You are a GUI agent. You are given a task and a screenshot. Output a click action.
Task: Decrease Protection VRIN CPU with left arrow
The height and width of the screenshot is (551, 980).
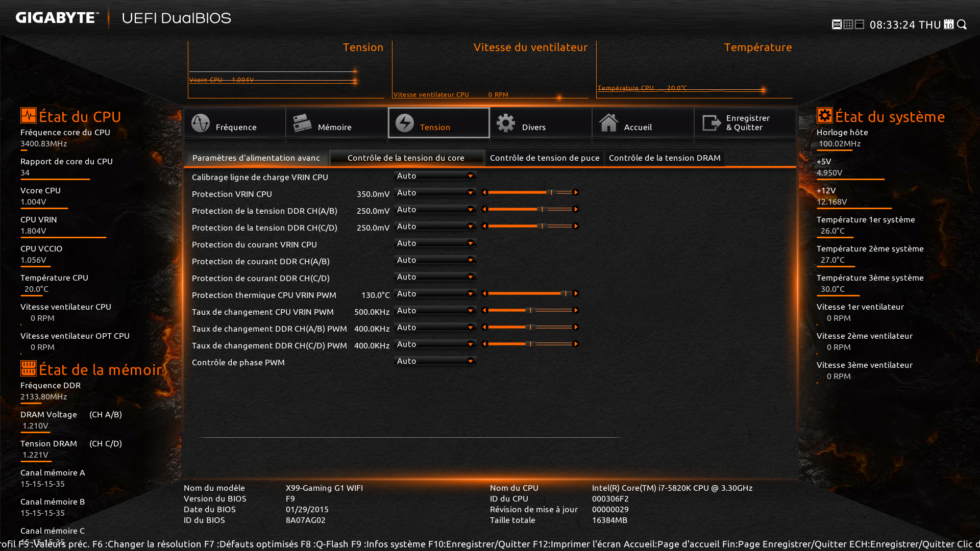pyautogui.click(x=484, y=192)
